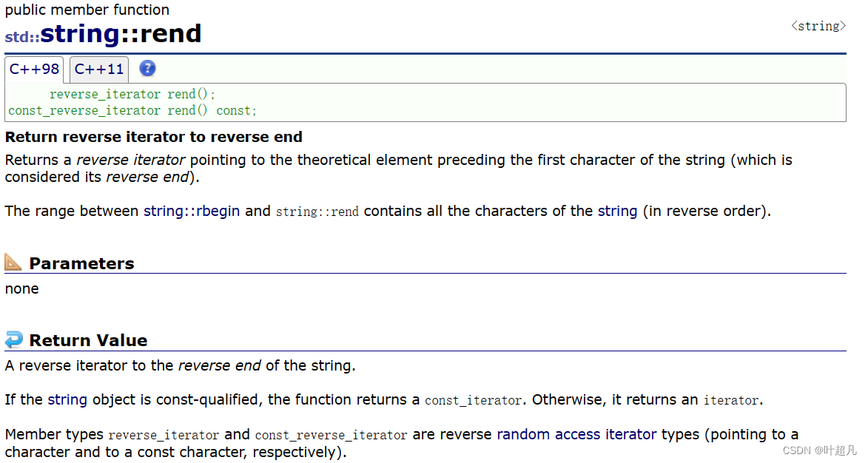This screenshot has height=463, width=868.
Task: Click the Parameters ruler icon
Action: click(13, 263)
